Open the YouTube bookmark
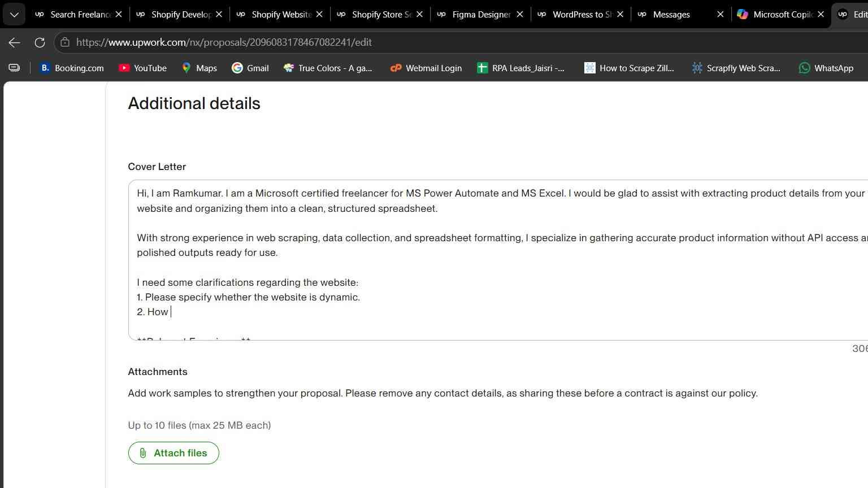868x488 pixels. 143,68
